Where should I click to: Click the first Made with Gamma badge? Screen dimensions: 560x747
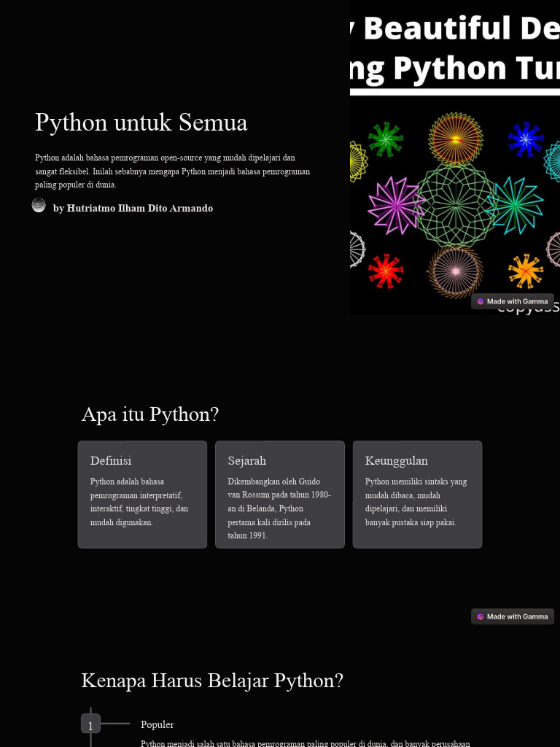[x=513, y=301]
